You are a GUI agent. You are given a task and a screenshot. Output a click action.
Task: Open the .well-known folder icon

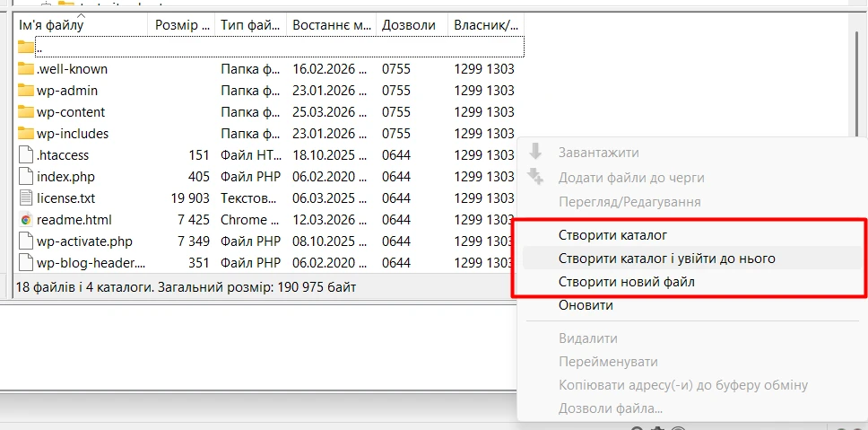point(25,69)
